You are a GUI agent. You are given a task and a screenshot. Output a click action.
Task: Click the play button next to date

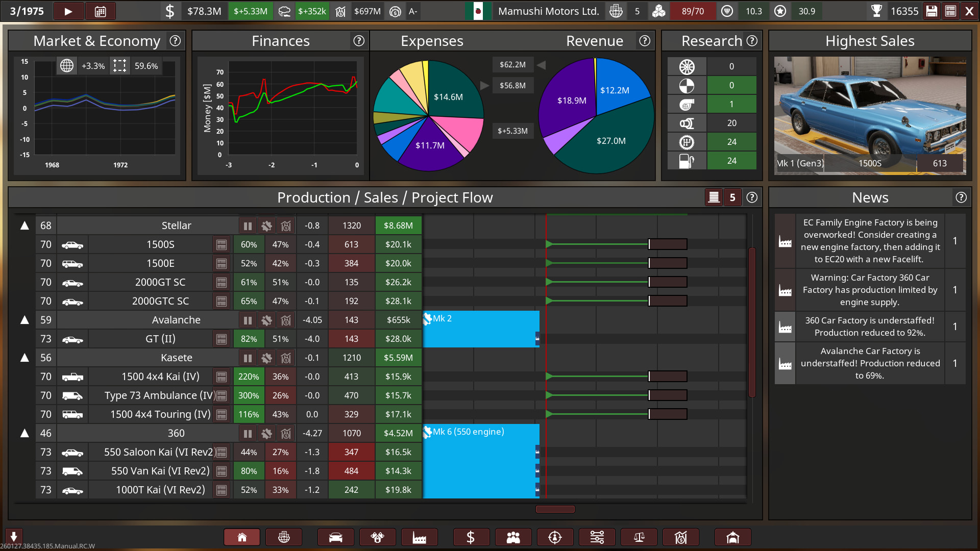pos(68,11)
